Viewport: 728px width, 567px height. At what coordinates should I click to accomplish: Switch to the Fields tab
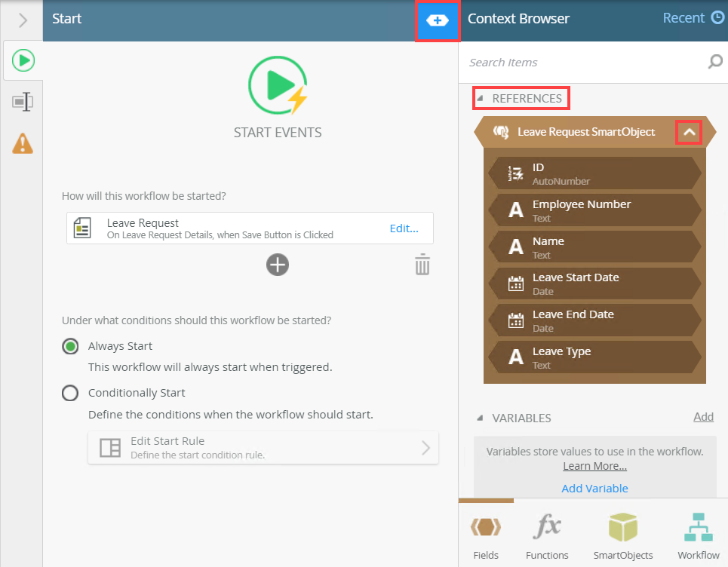pyautogui.click(x=486, y=535)
